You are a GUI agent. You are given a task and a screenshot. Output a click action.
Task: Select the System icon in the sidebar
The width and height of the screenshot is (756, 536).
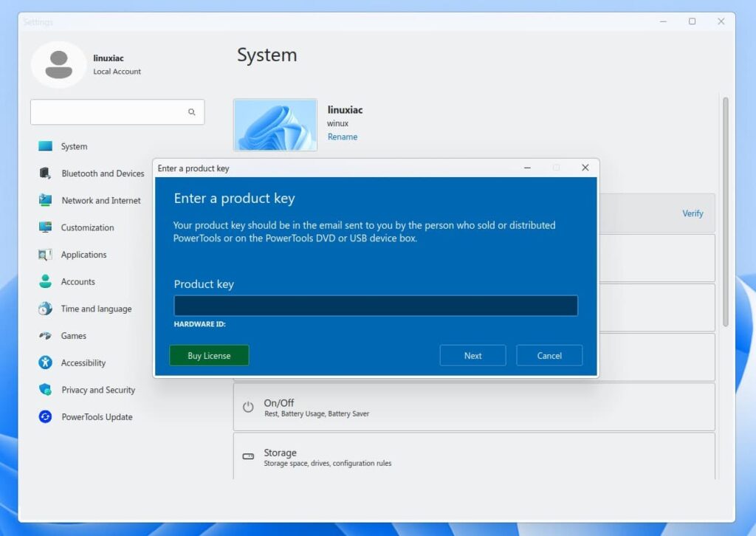pos(44,146)
